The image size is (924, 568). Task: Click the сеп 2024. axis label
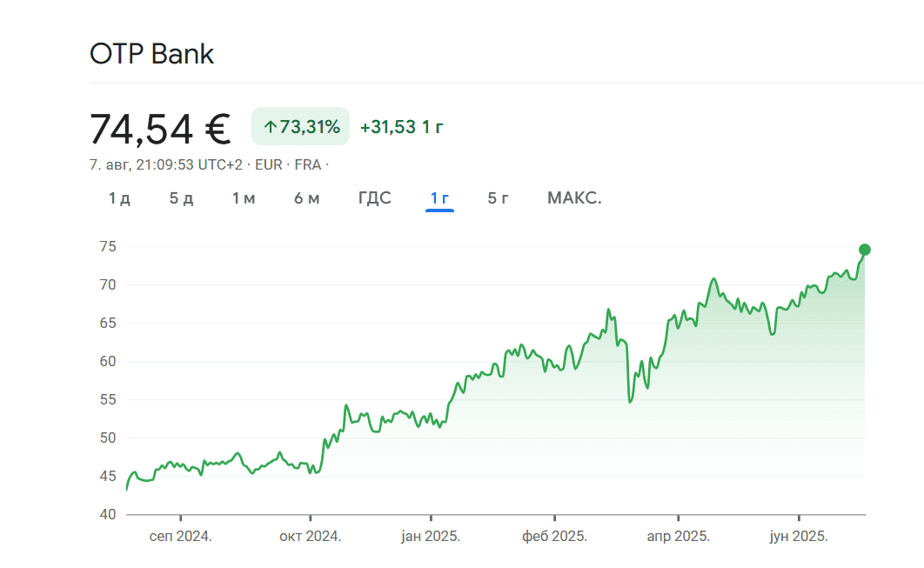click(180, 536)
